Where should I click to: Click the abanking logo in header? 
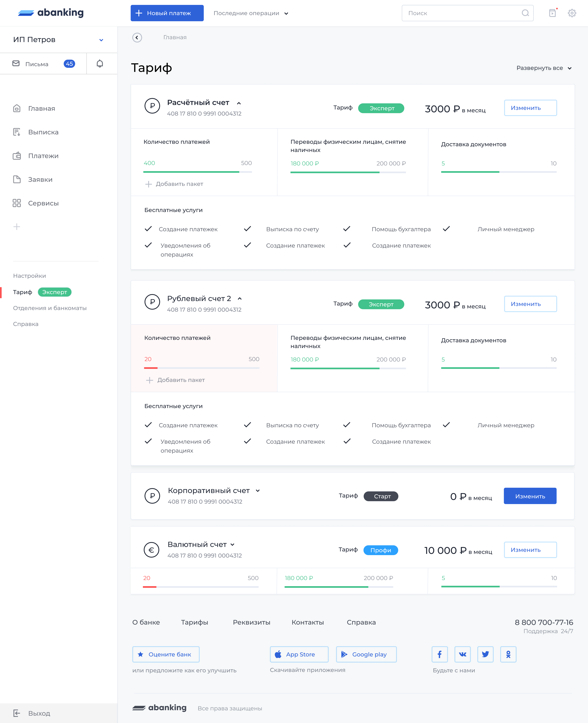coord(50,13)
